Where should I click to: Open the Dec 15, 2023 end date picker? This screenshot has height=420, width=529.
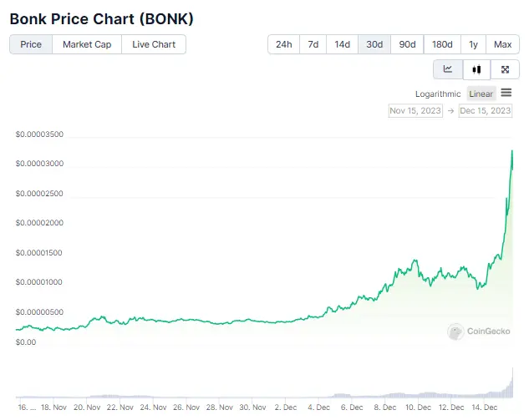coord(486,110)
